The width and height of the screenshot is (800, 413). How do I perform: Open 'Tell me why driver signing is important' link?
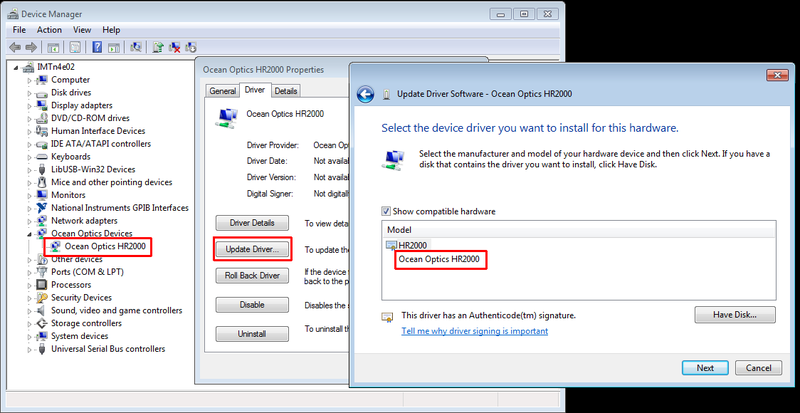pyautogui.click(x=474, y=331)
